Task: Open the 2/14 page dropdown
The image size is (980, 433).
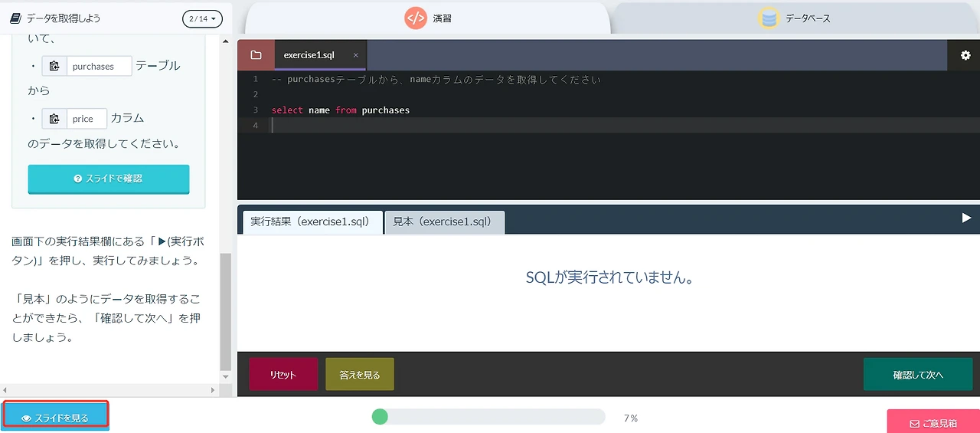Action: click(x=203, y=18)
